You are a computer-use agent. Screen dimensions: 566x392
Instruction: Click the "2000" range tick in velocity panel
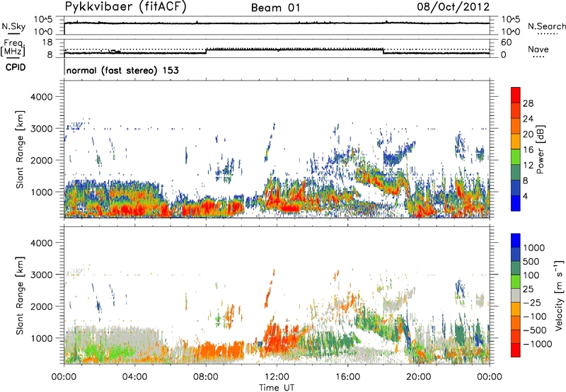point(41,306)
